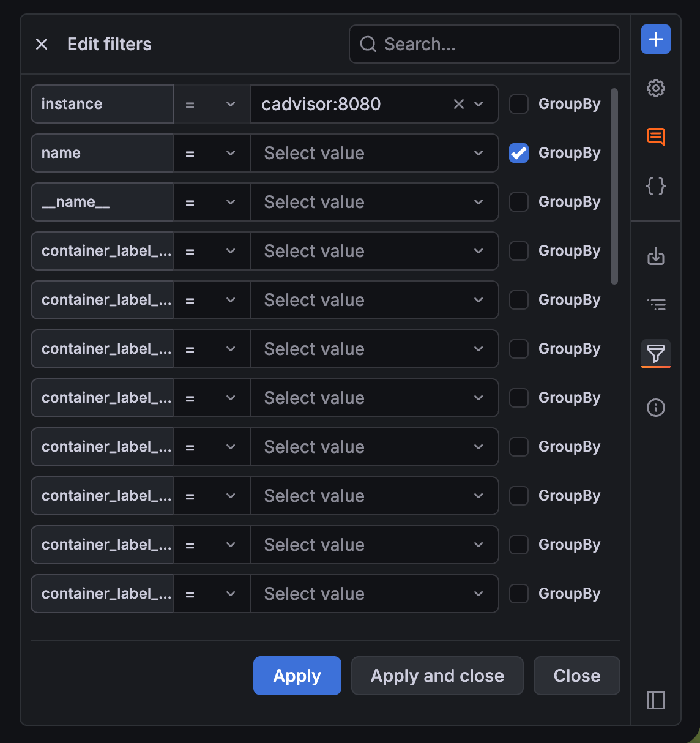Screen dimensions: 700x743
Task: Select the outline list icon in sidebar
Action: pos(655,304)
